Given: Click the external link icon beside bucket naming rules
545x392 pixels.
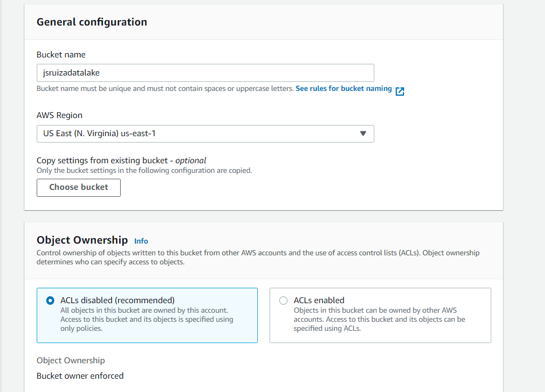Looking at the screenshot, I should 399,91.
